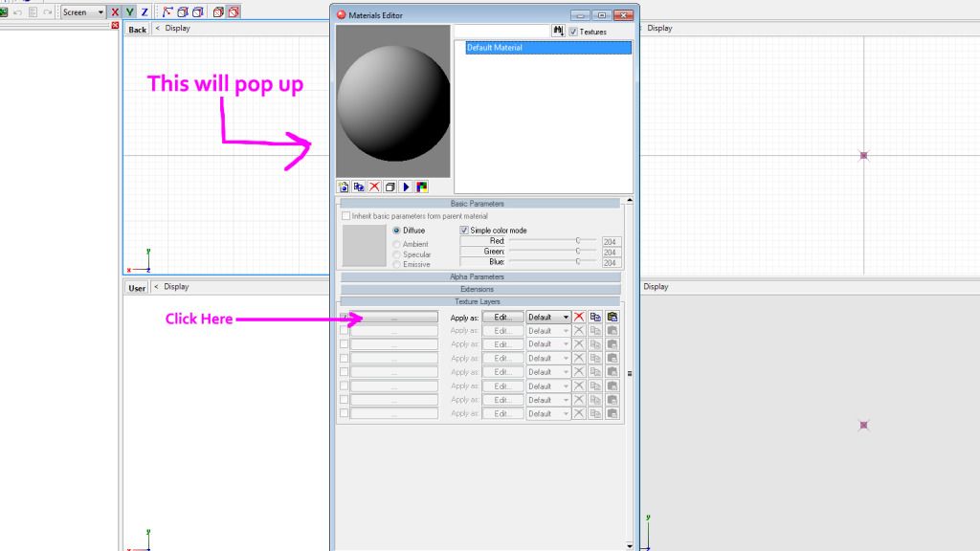Click the greyed document icon between undo and redo

33,11
